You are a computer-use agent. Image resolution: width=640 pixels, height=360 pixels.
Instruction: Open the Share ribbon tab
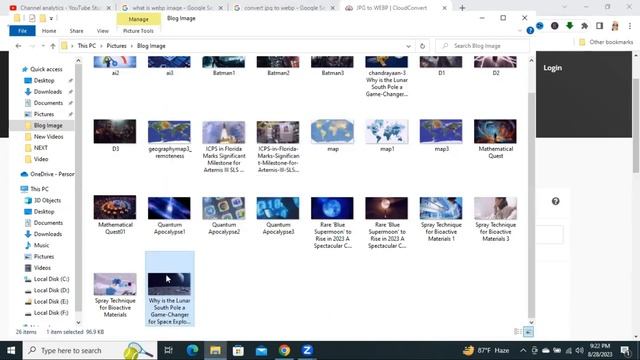coord(76,31)
